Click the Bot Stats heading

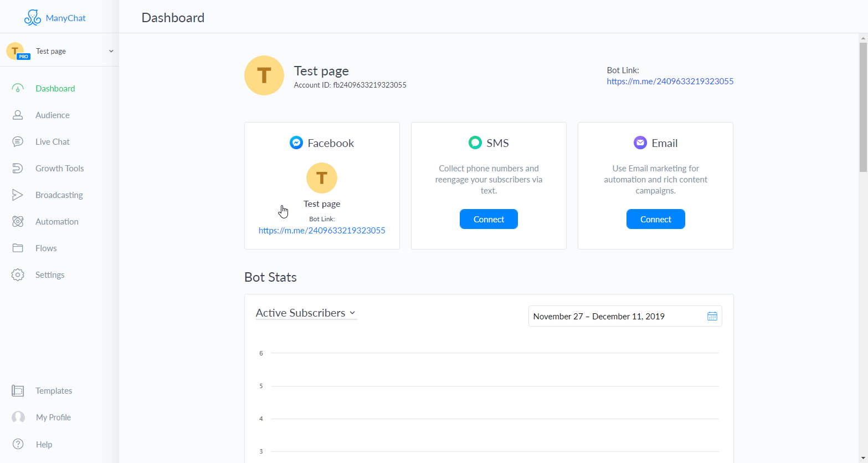270,277
